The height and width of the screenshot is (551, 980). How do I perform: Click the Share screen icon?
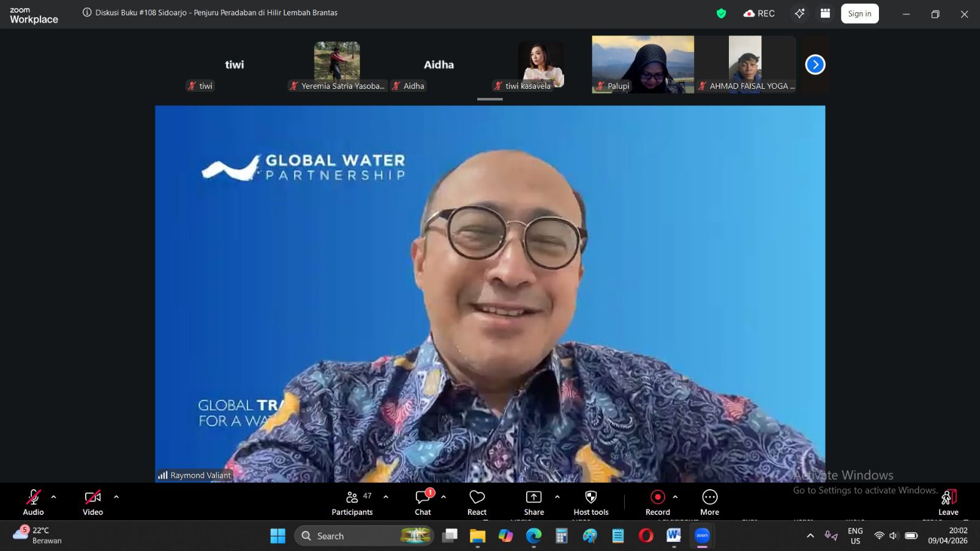point(533,503)
